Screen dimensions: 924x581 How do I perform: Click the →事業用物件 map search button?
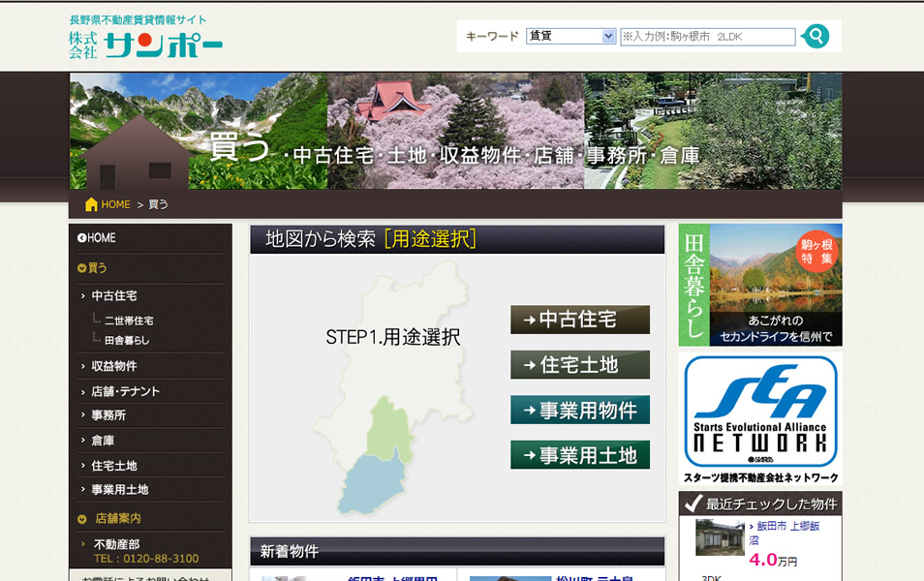580,410
